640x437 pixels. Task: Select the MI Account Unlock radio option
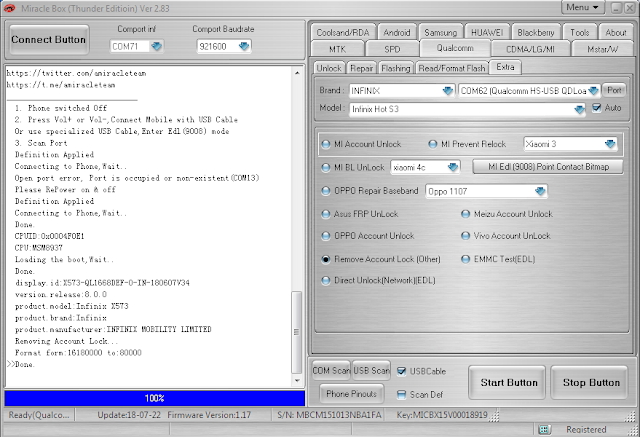[x=326, y=144]
